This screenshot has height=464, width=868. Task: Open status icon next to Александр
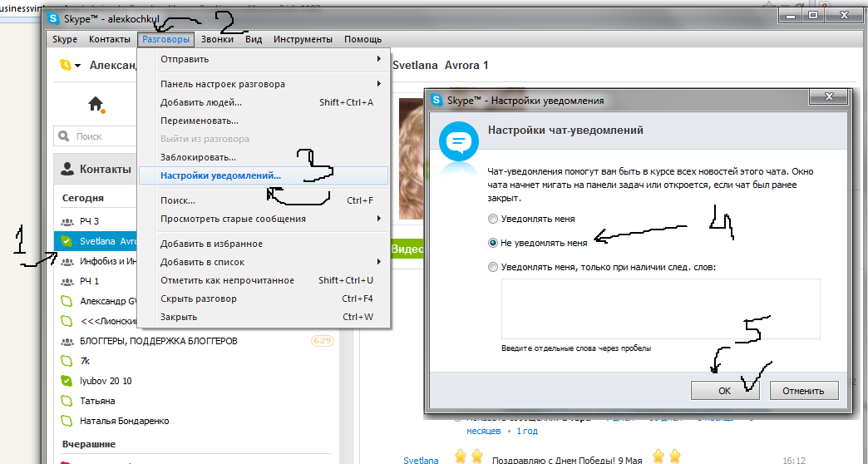coord(66,66)
